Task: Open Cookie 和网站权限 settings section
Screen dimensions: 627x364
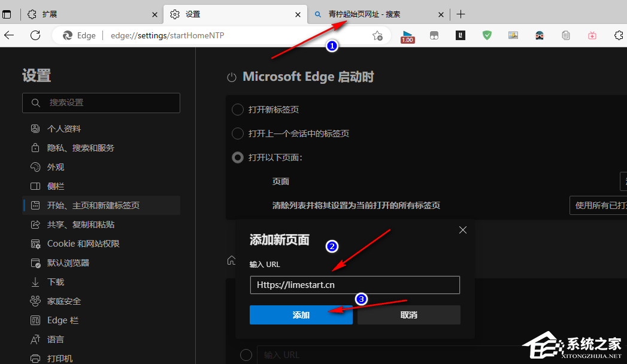Action: tap(83, 244)
